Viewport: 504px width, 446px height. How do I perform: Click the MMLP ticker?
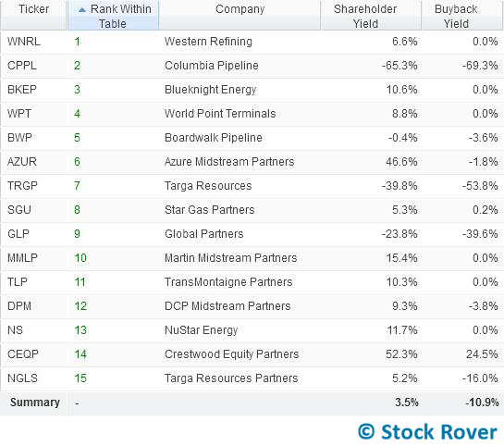tap(22, 258)
